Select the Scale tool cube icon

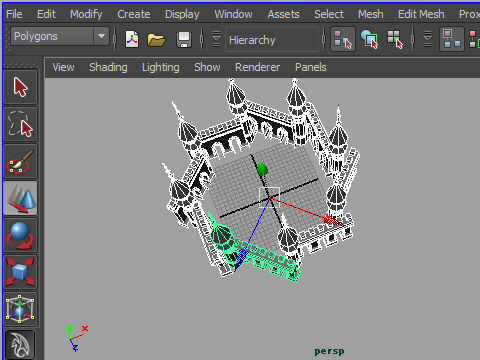point(20,272)
